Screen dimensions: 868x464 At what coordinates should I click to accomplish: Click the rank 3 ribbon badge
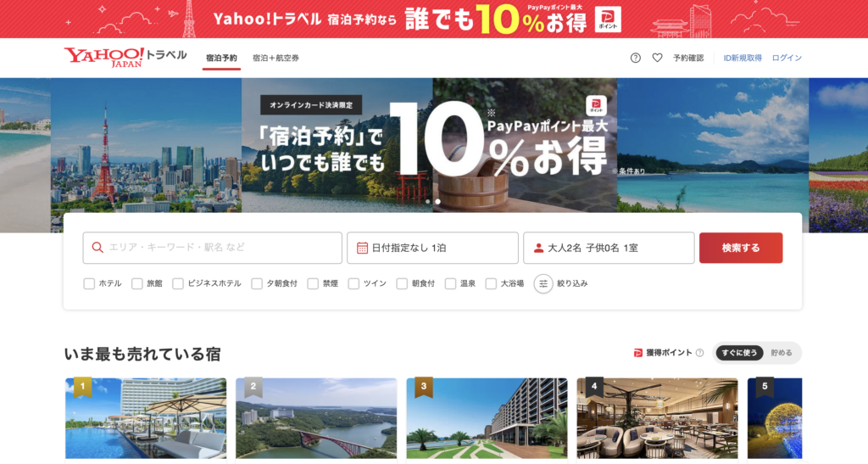pyautogui.click(x=424, y=387)
